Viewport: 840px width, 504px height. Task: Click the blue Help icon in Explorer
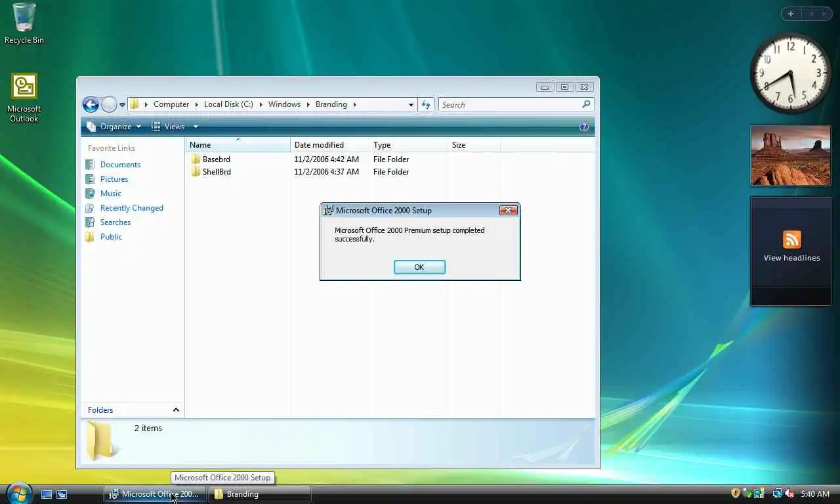[x=584, y=127]
